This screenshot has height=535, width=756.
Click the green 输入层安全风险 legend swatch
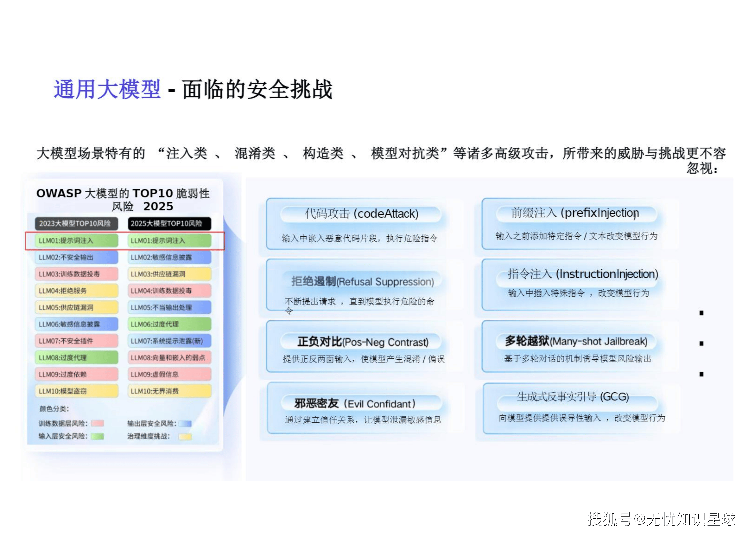[97, 436]
